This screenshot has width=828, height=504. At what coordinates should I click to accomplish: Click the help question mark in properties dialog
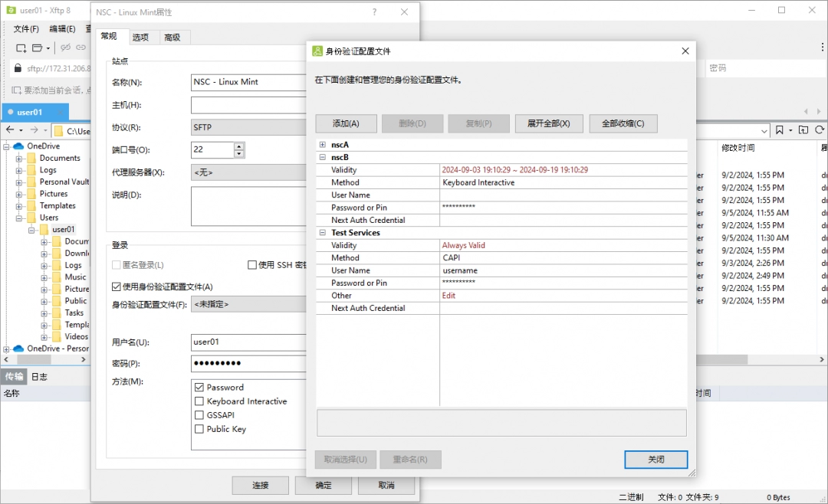tap(374, 12)
